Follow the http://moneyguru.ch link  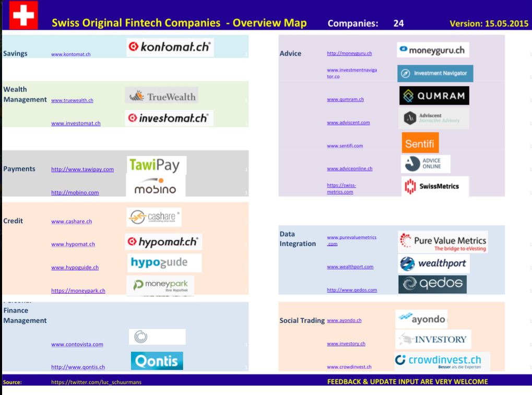tap(349, 53)
